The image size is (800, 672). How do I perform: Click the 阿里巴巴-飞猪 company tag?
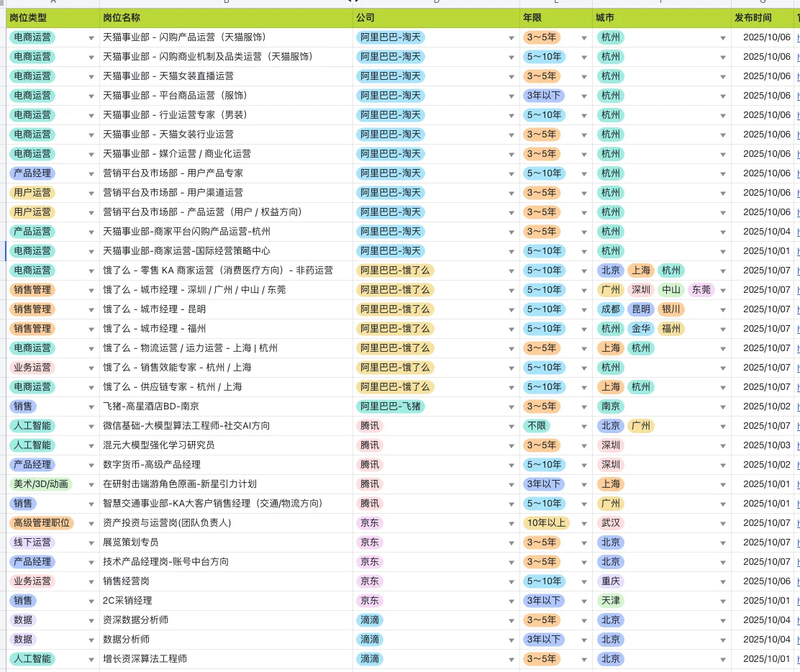[x=391, y=407]
